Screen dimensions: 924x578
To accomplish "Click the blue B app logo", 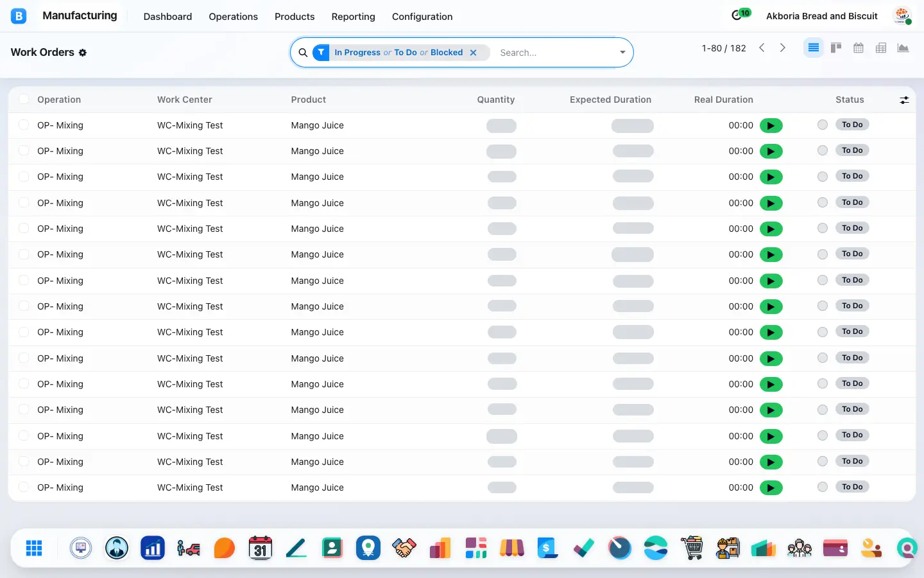I will click(19, 16).
